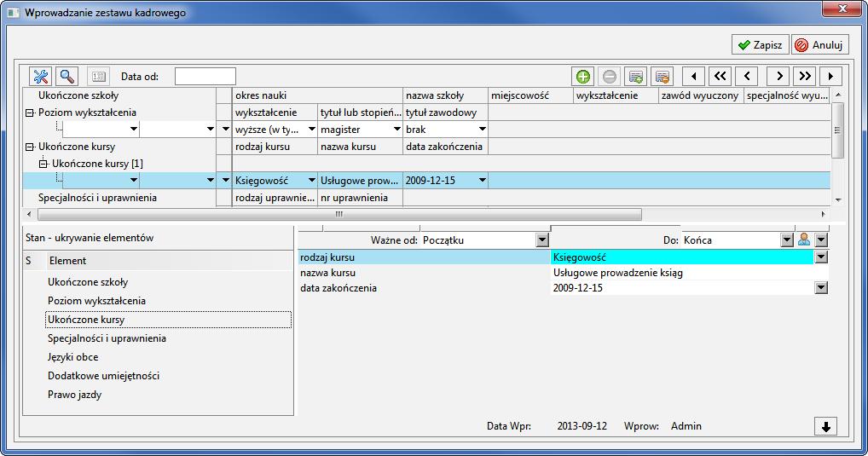Screen dimensions: 868x456
Task: Select Ukończone kursy in the element list
Action: (x=168, y=320)
